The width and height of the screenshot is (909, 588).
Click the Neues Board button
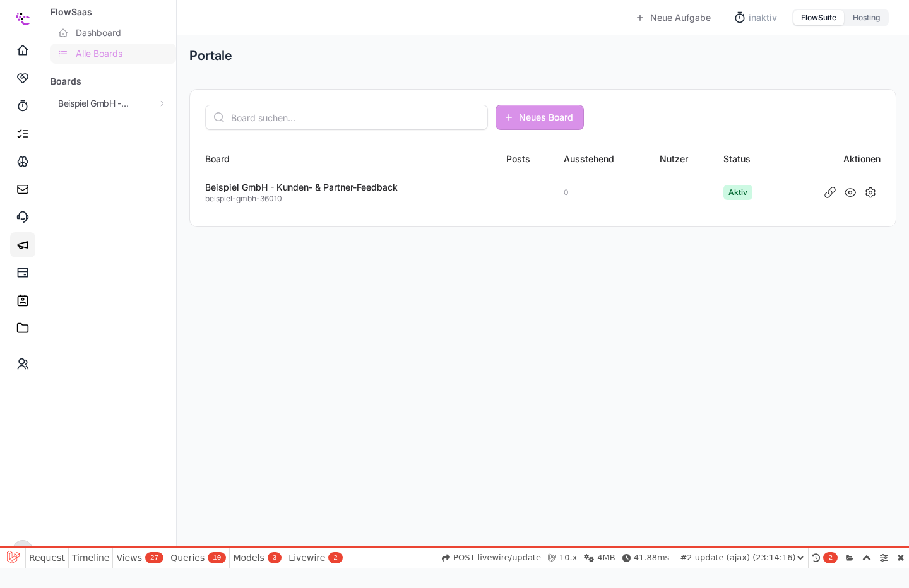539,117
